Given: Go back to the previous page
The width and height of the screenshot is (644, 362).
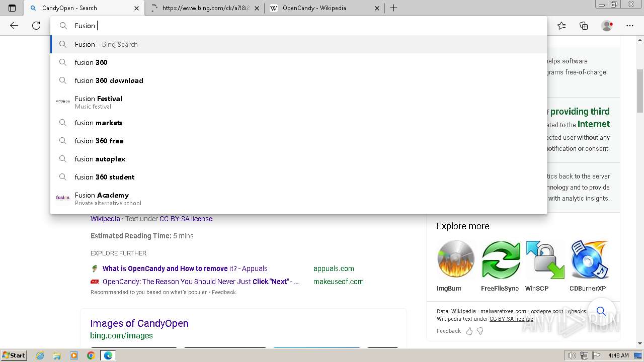Looking at the screenshot, I should [14, 26].
